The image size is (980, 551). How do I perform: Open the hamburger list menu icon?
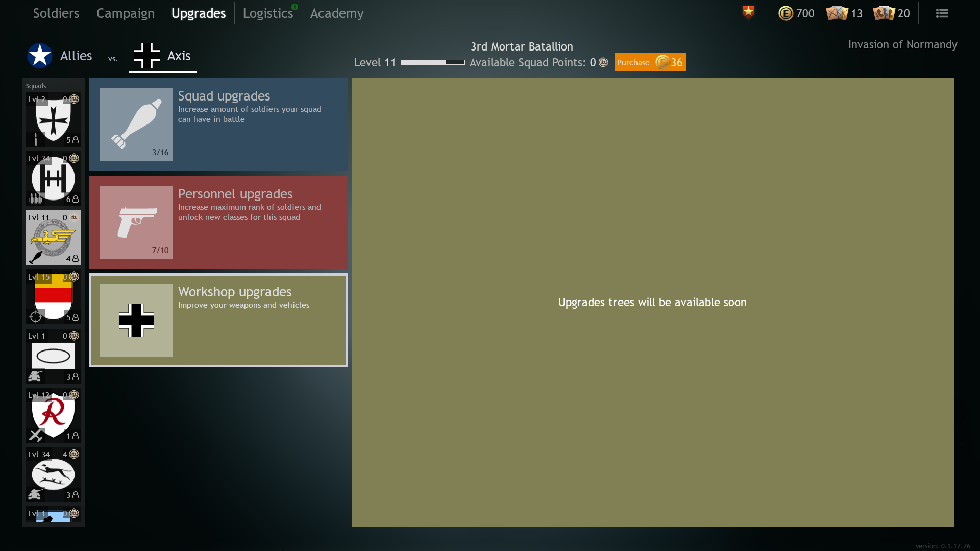pos(942,13)
